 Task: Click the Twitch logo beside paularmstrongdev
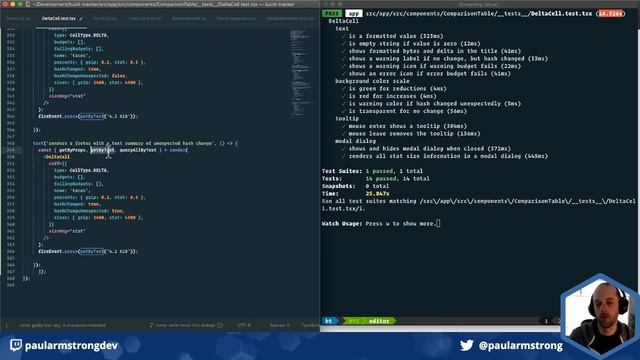coord(16,345)
